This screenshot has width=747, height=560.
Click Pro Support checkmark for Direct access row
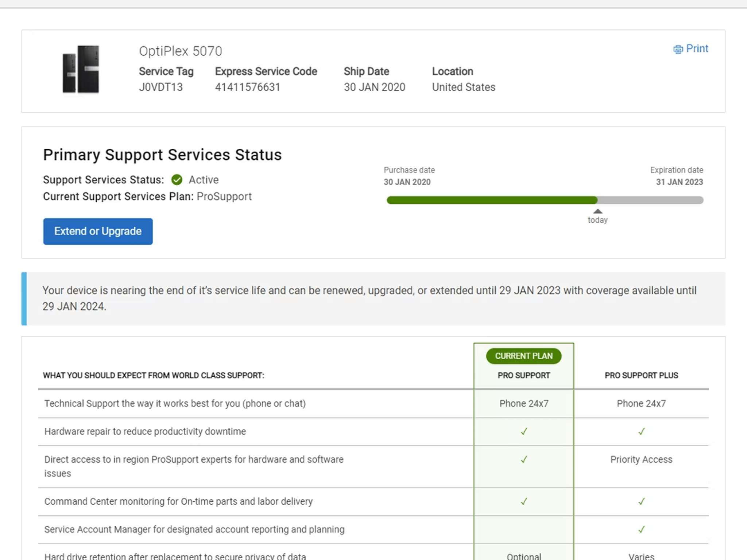pyautogui.click(x=524, y=459)
